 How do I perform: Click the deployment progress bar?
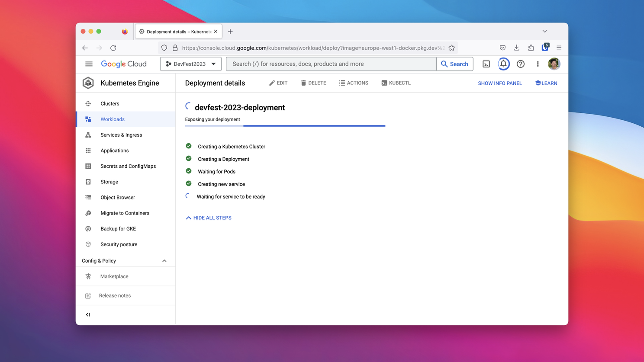coord(285,126)
